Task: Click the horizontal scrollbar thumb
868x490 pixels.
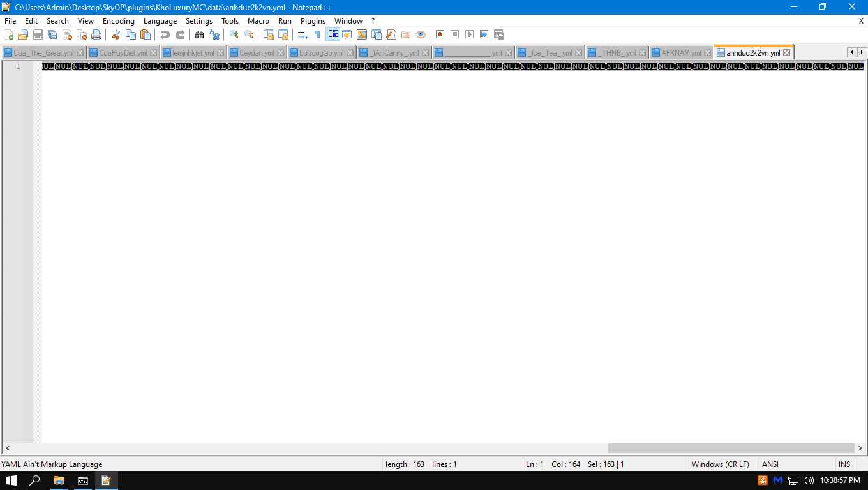Action: point(731,449)
